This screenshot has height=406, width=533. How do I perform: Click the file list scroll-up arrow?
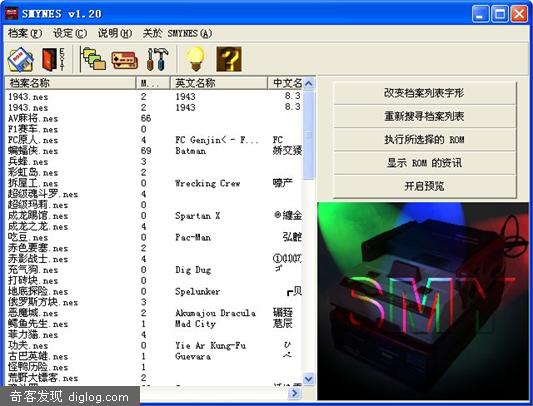(x=309, y=84)
